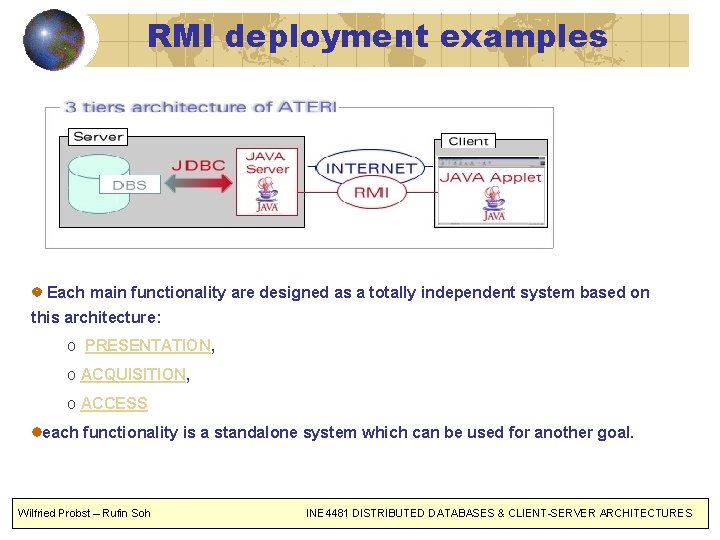
Task: Click footer 'Wilfried Probst – Rufin Soh'
Action: click(84, 513)
